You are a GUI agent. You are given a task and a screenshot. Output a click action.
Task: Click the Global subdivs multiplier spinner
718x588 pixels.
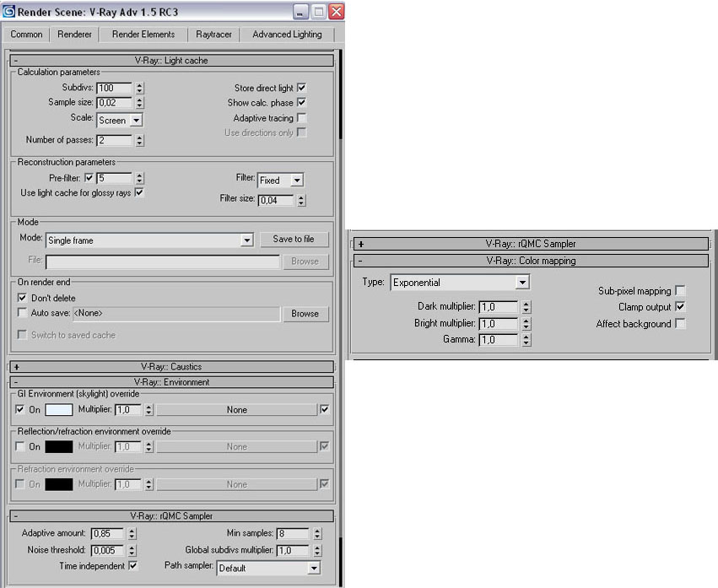pyautogui.click(x=318, y=550)
